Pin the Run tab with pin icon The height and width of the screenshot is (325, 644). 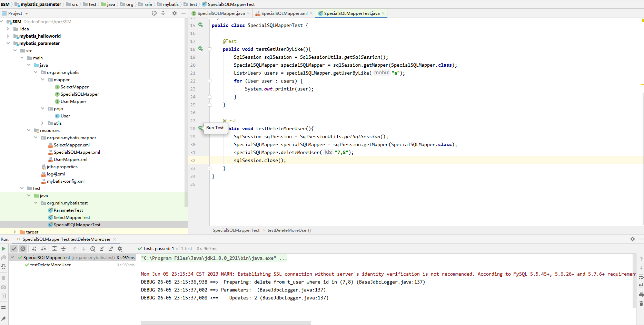click(3, 318)
